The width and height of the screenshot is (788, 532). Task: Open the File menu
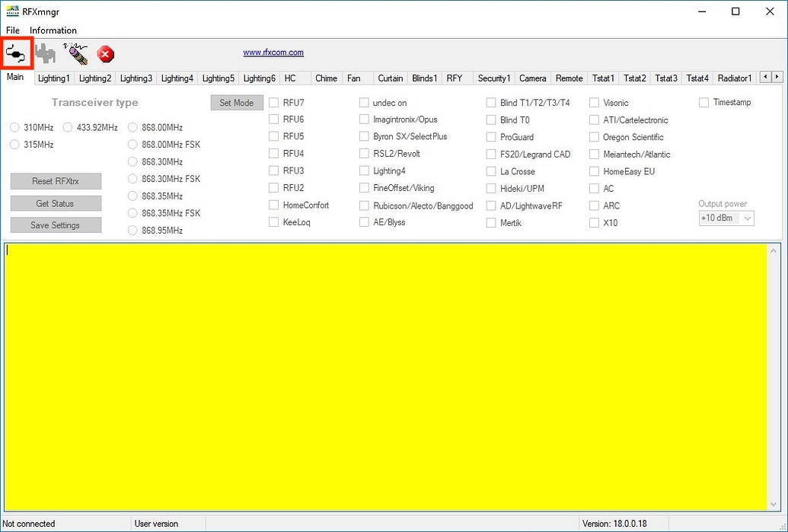(x=12, y=30)
